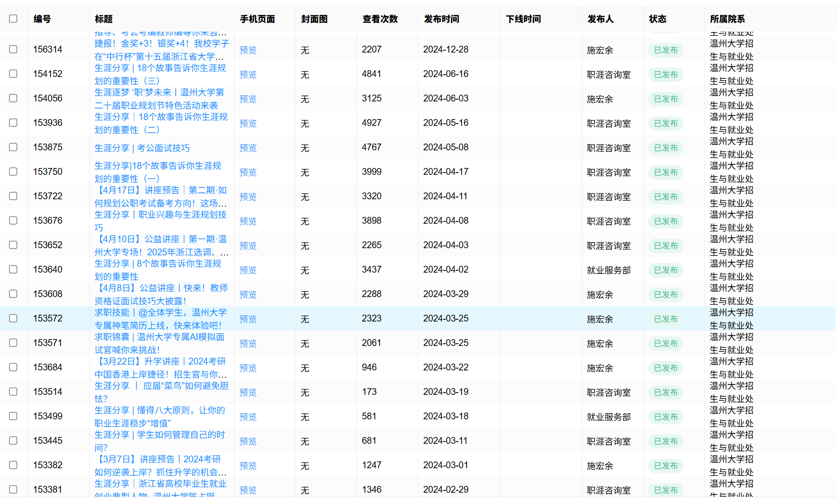Select checkbox for article 153875
The image size is (837, 504).
[x=13, y=147]
